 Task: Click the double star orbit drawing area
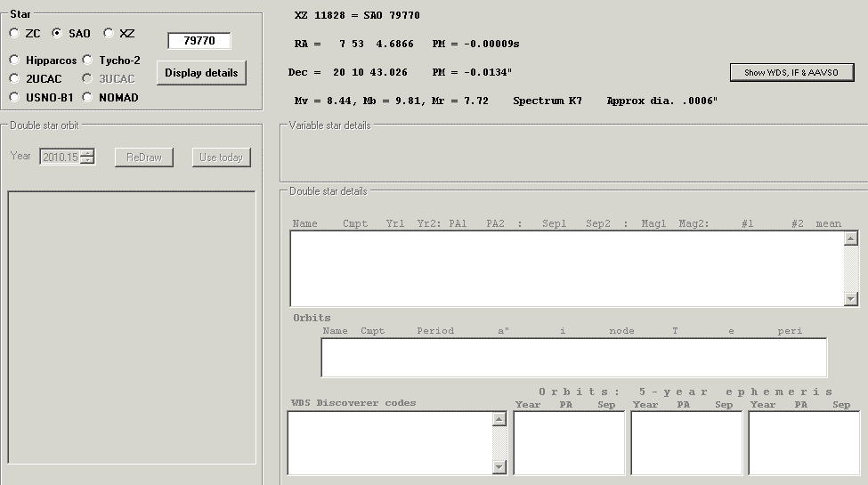click(132, 327)
